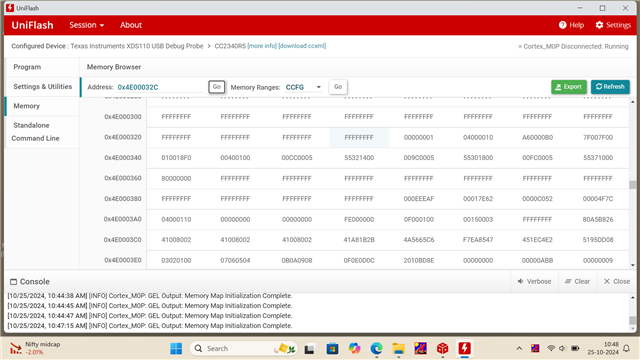Select cell 80000000 in row 0x4E000360

click(x=176, y=178)
